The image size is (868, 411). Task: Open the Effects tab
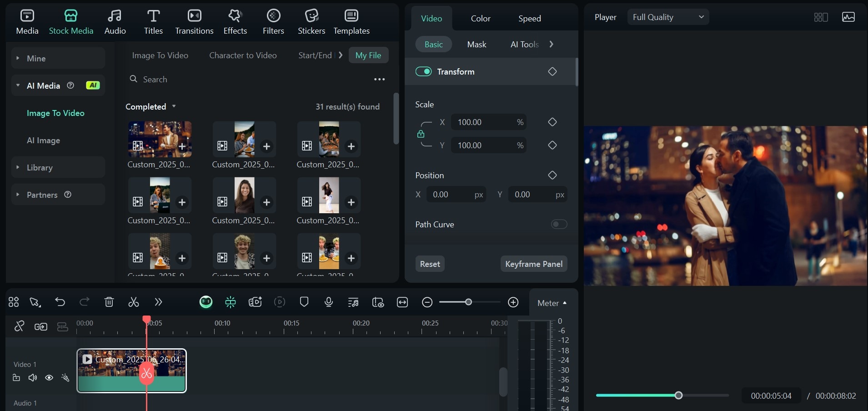235,22
